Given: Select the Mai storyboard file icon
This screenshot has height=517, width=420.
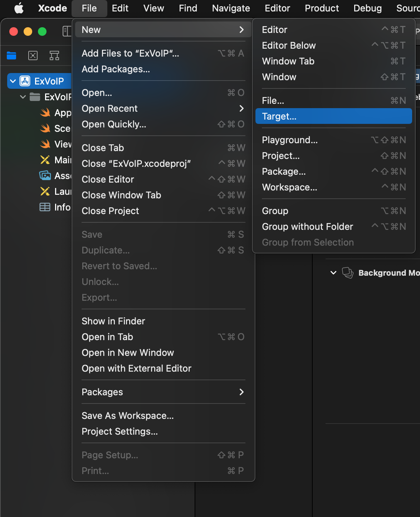Looking at the screenshot, I should pyautogui.click(x=45, y=160).
